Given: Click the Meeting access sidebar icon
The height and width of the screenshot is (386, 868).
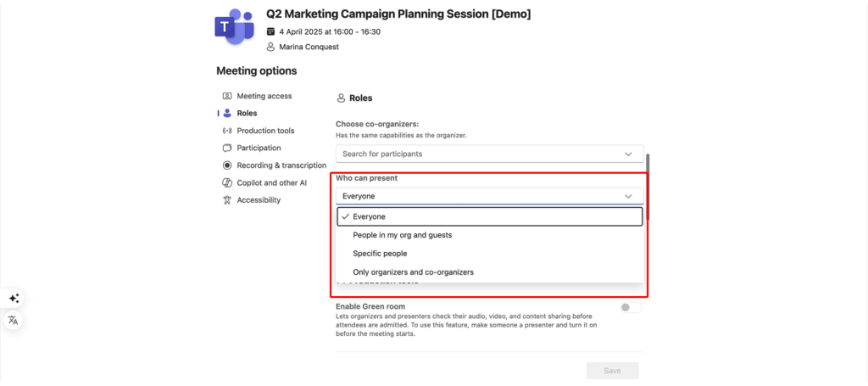Looking at the screenshot, I should tap(227, 96).
